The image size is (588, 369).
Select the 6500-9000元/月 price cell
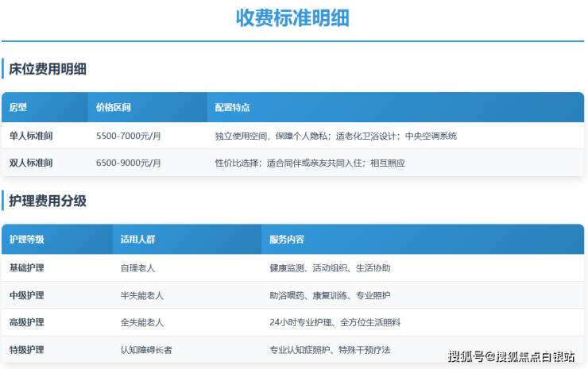coord(129,163)
